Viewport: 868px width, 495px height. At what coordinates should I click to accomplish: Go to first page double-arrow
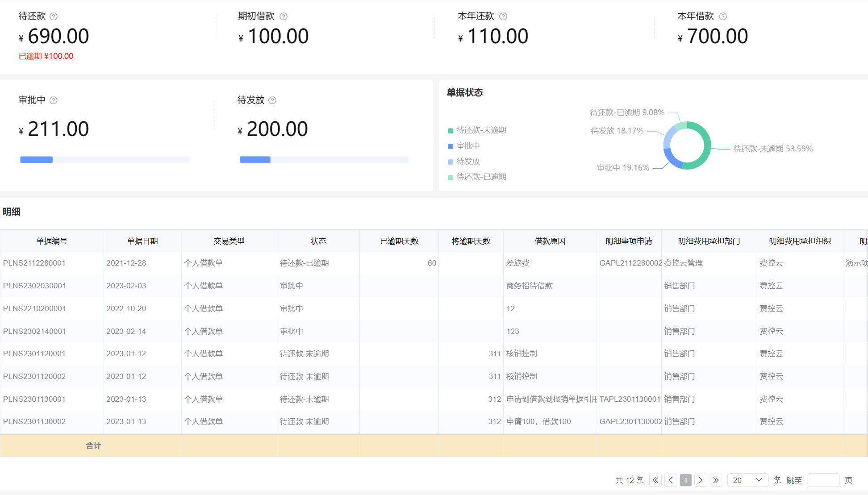(x=655, y=480)
